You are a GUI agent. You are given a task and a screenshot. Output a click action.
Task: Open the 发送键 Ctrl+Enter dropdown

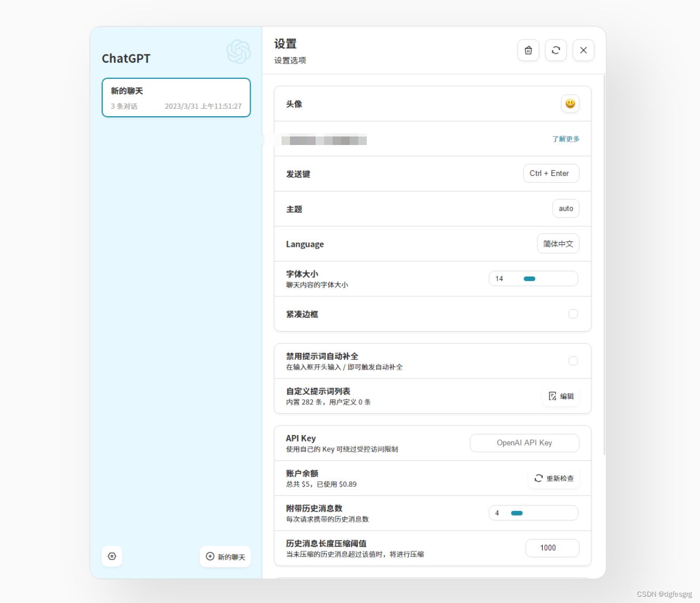pyautogui.click(x=551, y=173)
